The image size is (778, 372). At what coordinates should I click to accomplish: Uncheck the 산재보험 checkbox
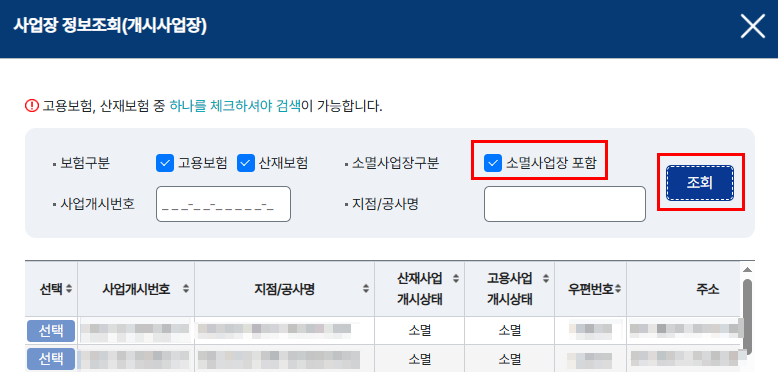(246, 163)
